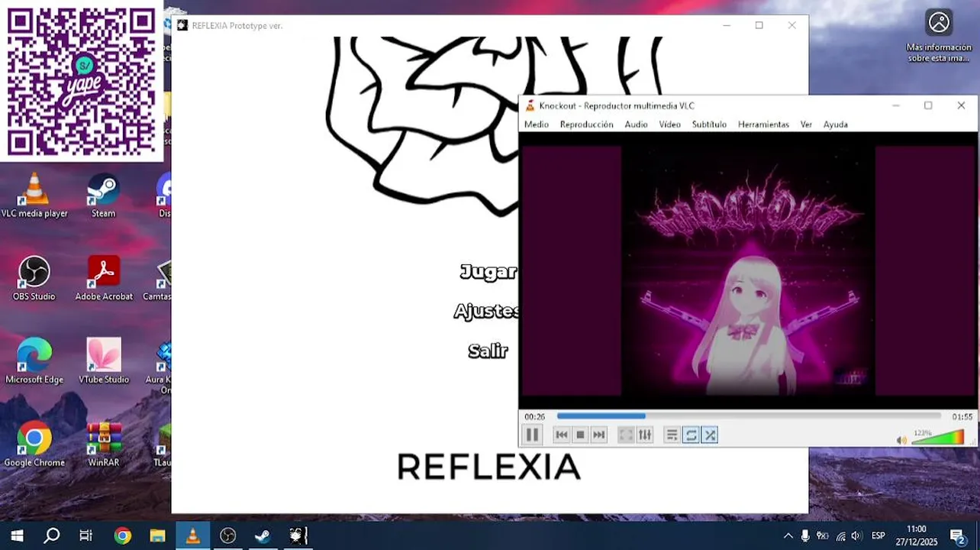Viewport: 980px width, 550px height.
Task: Select the Google Chrome desktop icon
Action: click(34, 445)
